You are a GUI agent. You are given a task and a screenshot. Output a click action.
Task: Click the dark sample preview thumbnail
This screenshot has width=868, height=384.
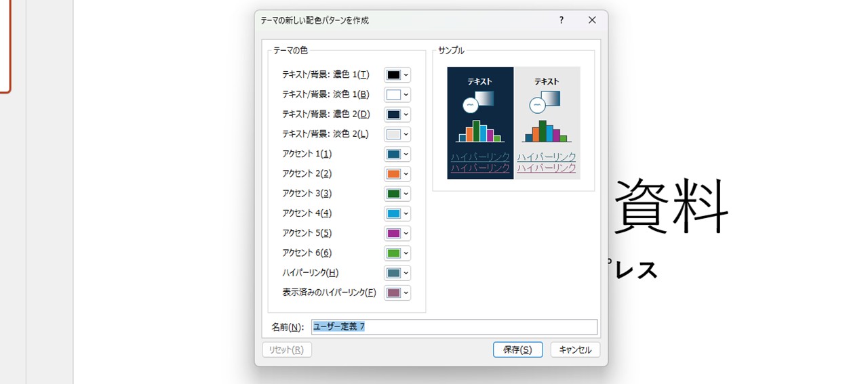coord(480,122)
